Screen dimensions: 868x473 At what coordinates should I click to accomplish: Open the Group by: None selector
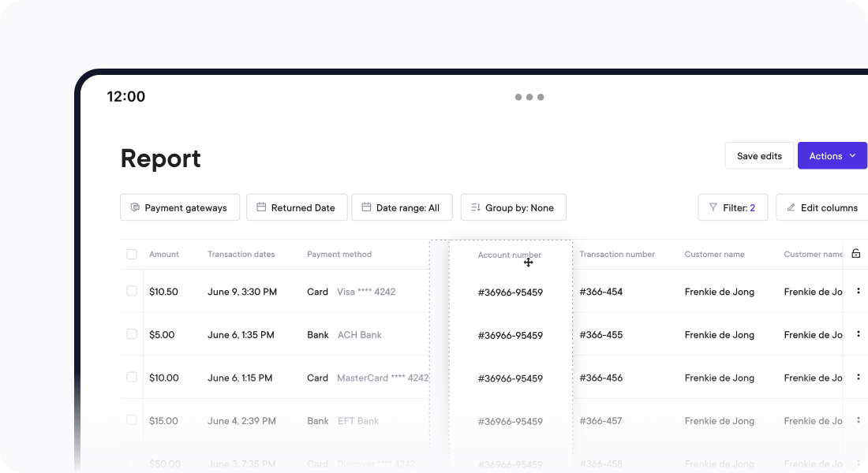[x=513, y=207]
